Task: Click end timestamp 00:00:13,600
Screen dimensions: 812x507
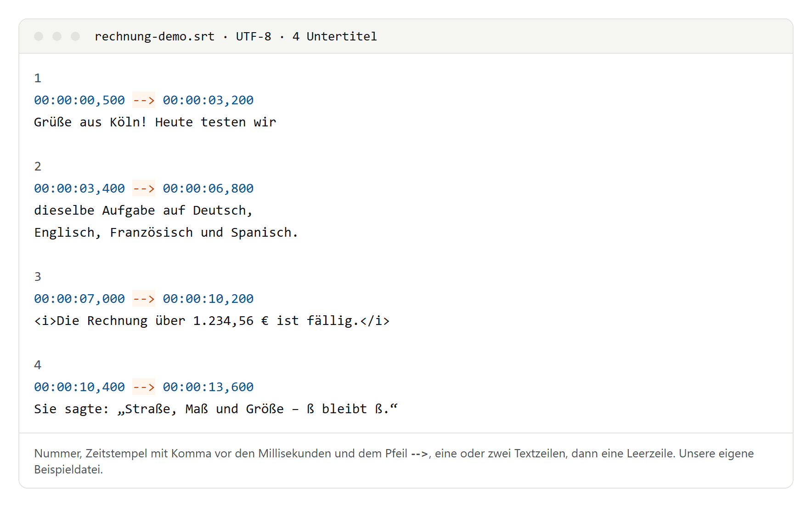Action: click(208, 387)
